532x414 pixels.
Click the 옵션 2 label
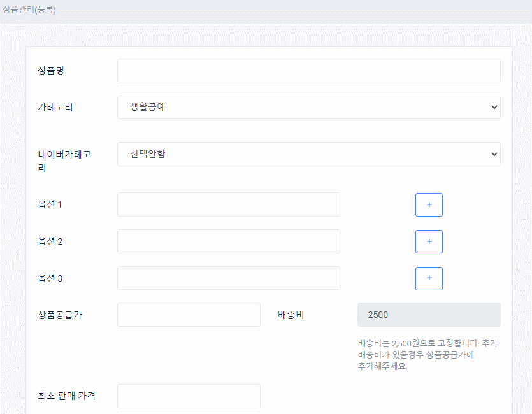(50, 241)
